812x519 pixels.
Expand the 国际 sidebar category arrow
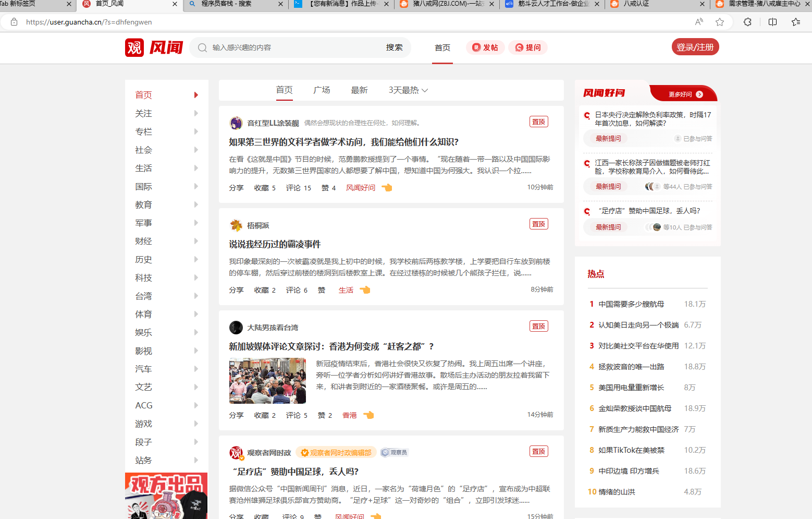pos(196,186)
